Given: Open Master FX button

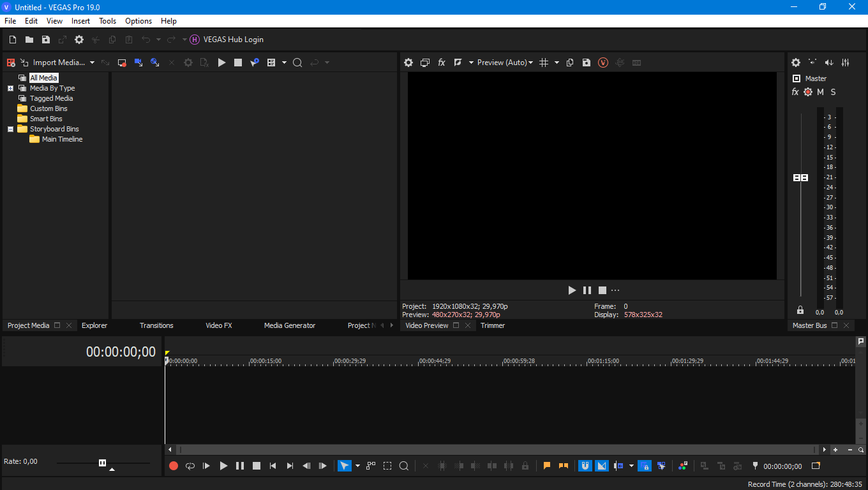Looking at the screenshot, I should tap(795, 92).
